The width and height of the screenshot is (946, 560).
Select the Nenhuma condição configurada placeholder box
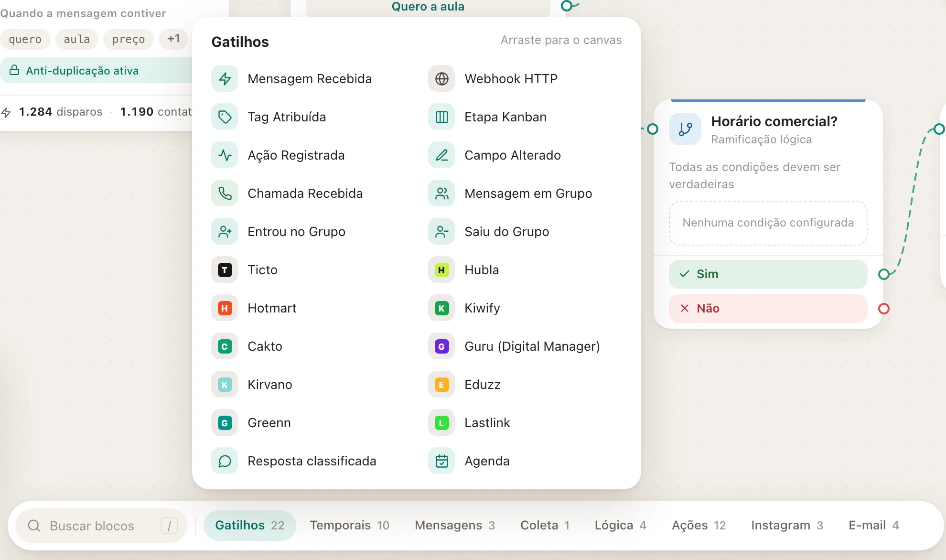tap(768, 223)
